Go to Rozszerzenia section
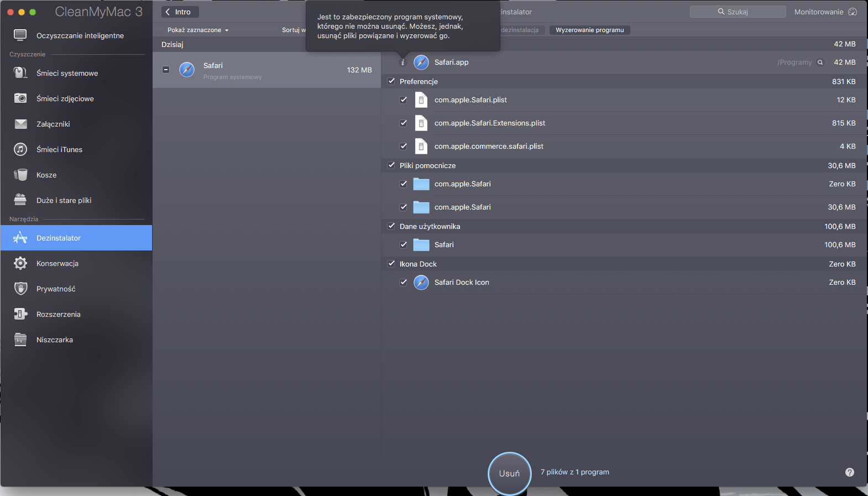The image size is (868, 496). coord(76,314)
